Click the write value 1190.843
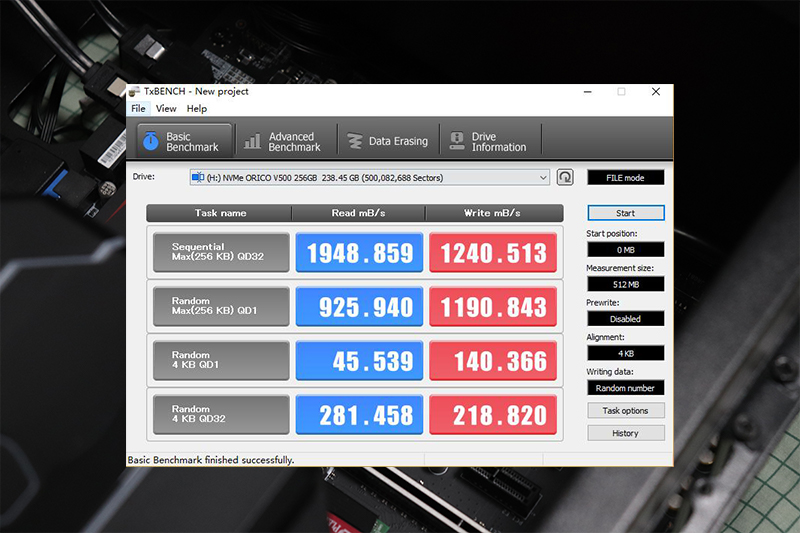Screen dimensions: 800x533 click(493, 307)
